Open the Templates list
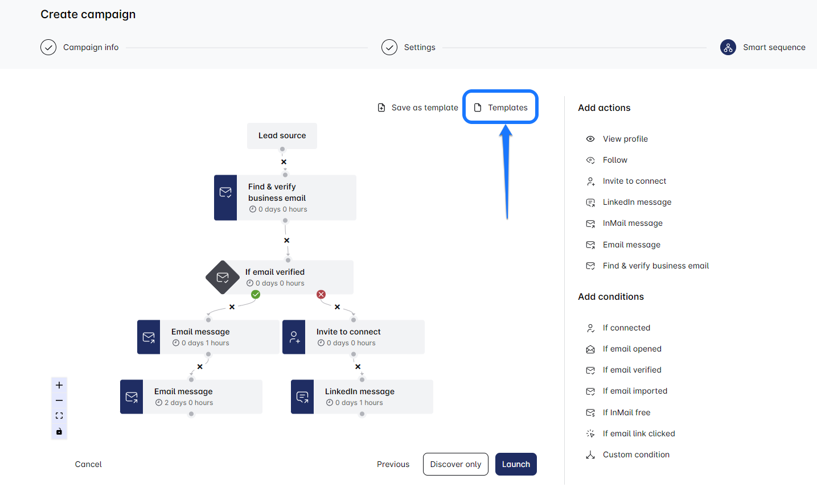817x504 pixels. (x=501, y=108)
